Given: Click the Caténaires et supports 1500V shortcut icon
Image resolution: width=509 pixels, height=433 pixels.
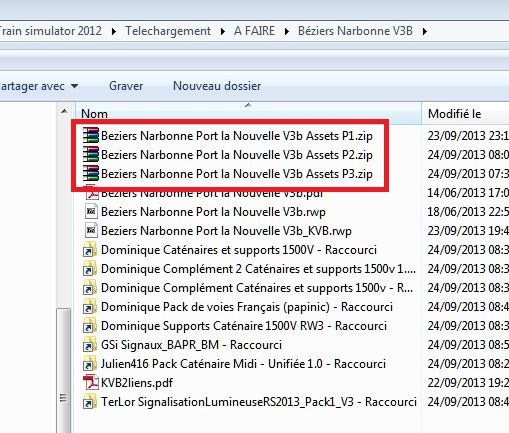Looking at the screenshot, I should [x=90, y=250].
